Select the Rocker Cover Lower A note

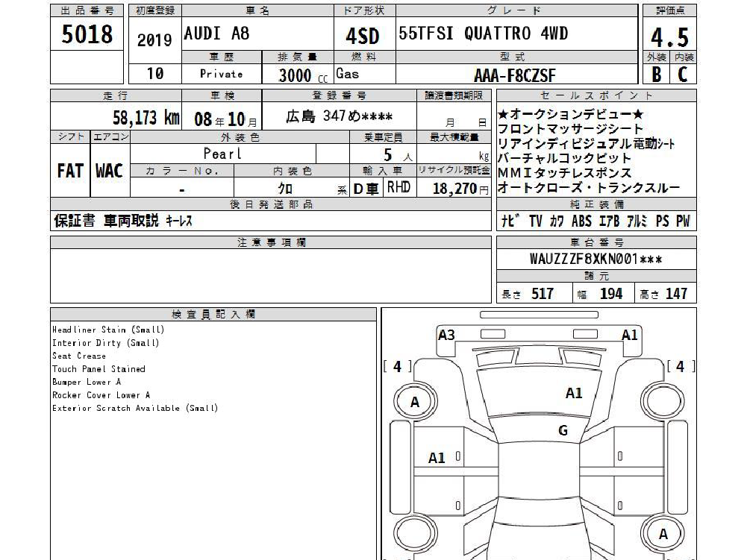(x=101, y=395)
